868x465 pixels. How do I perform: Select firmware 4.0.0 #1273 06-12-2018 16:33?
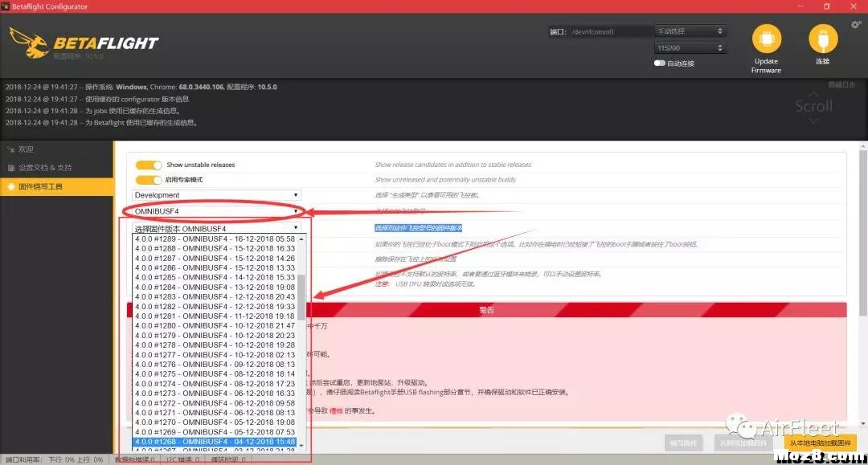pos(215,394)
